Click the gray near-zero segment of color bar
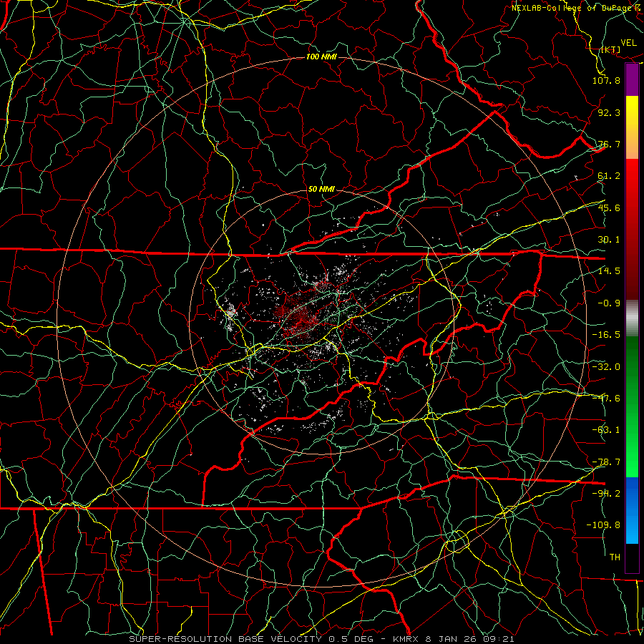 point(632,318)
